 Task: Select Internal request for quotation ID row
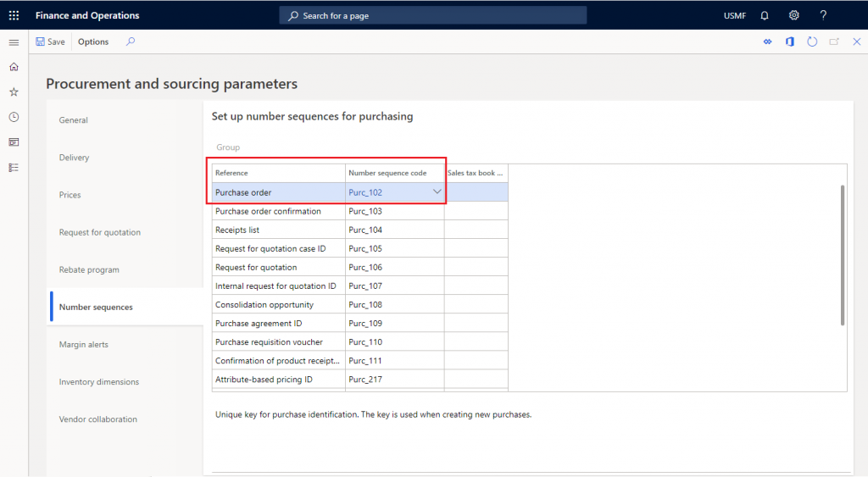tap(359, 286)
